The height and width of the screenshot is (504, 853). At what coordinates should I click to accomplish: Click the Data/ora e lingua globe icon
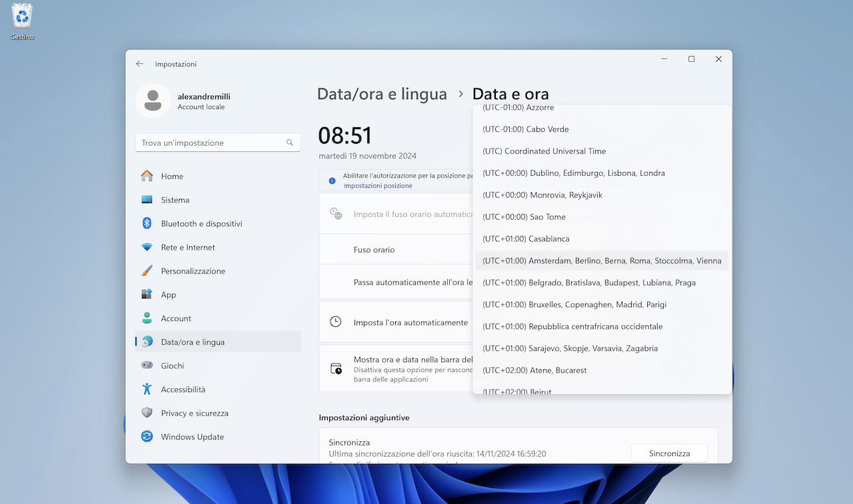pos(147,342)
